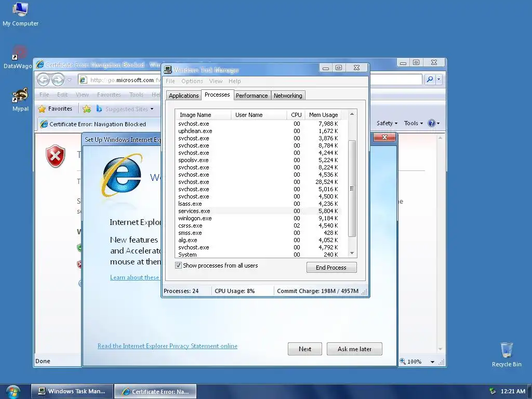
Task: Open the search provider dropdown arrow
Action: (438, 79)
